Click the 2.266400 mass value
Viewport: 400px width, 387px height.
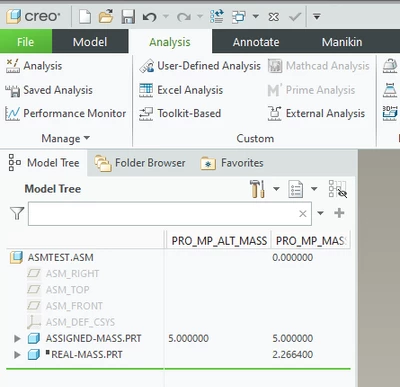[293, 354]
